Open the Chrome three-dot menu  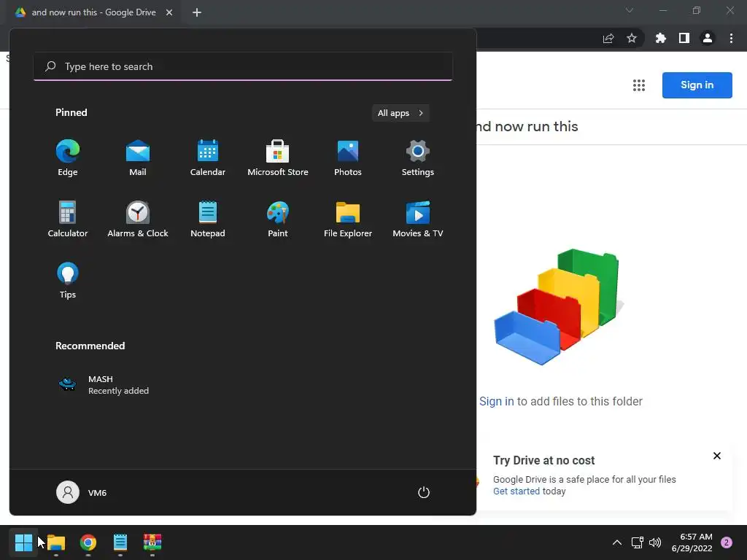[x=731, y=38]
